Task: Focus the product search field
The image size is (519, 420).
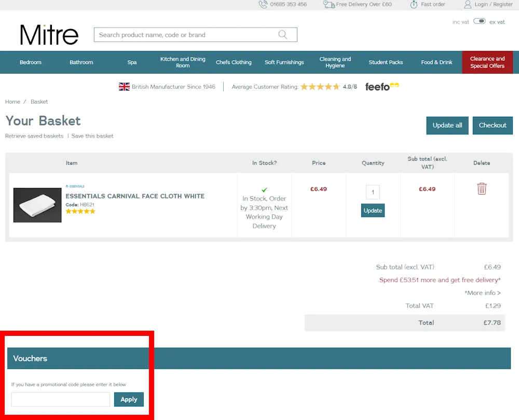Action: point(195,35)
